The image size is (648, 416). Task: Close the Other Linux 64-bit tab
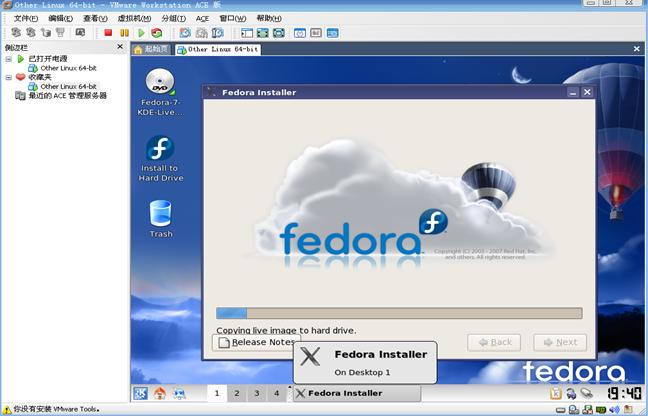coord(636,49)
